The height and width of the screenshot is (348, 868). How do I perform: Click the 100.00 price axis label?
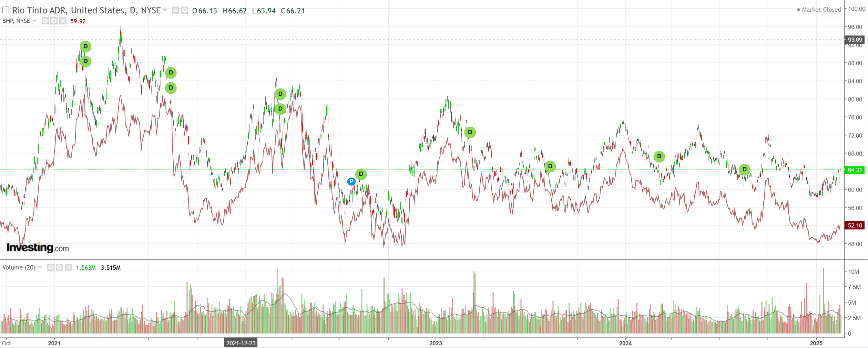click(857, 9)
